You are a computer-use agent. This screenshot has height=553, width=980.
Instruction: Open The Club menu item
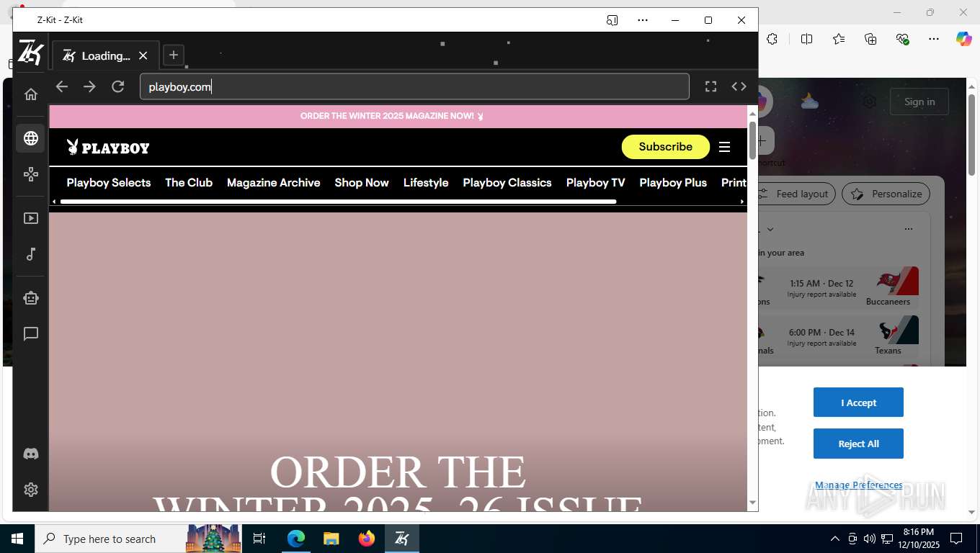(189, 183)
